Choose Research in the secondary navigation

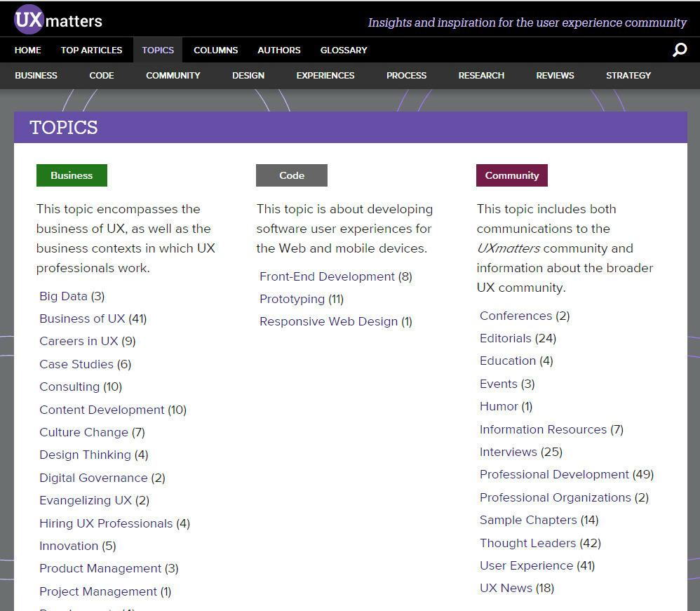click(481, 75)
